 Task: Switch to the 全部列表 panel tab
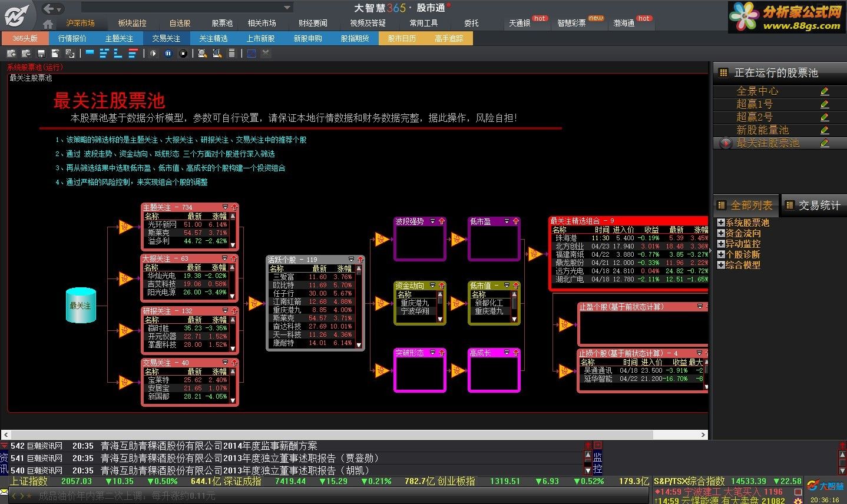pos(746,205)
